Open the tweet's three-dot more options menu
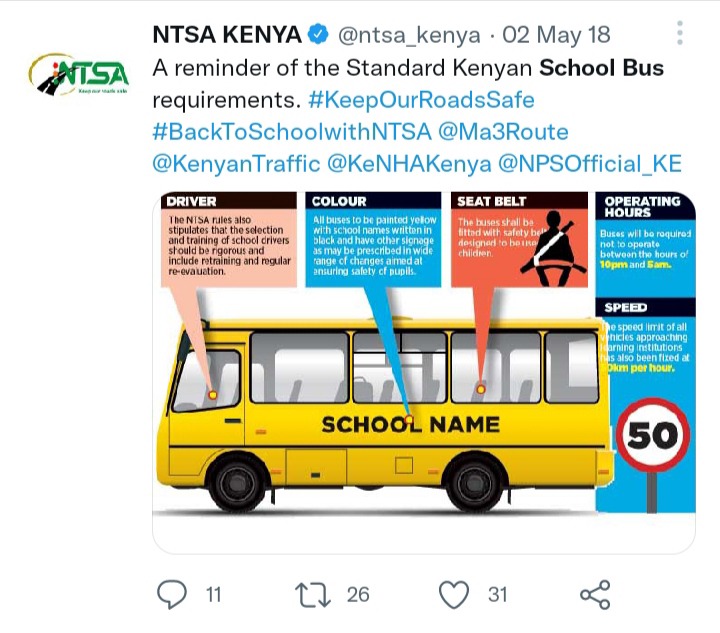 click(x=680, y=33)
